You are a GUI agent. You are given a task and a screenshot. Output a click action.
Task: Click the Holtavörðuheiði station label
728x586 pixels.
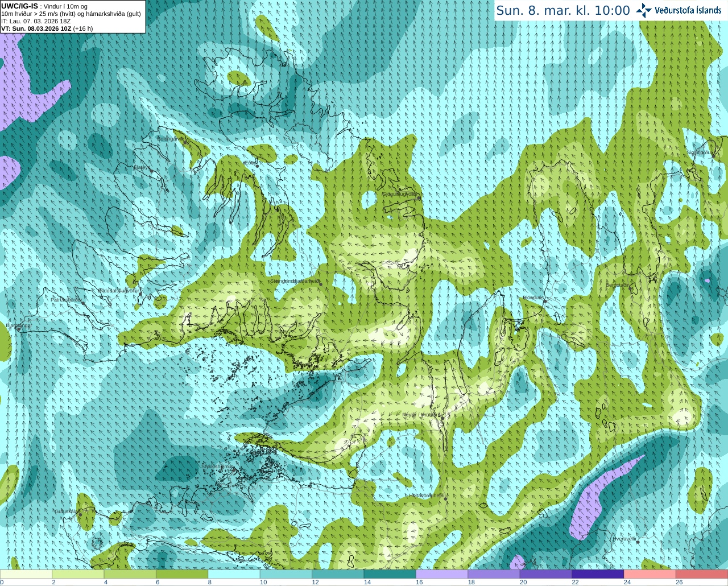(x=427, y=496)
